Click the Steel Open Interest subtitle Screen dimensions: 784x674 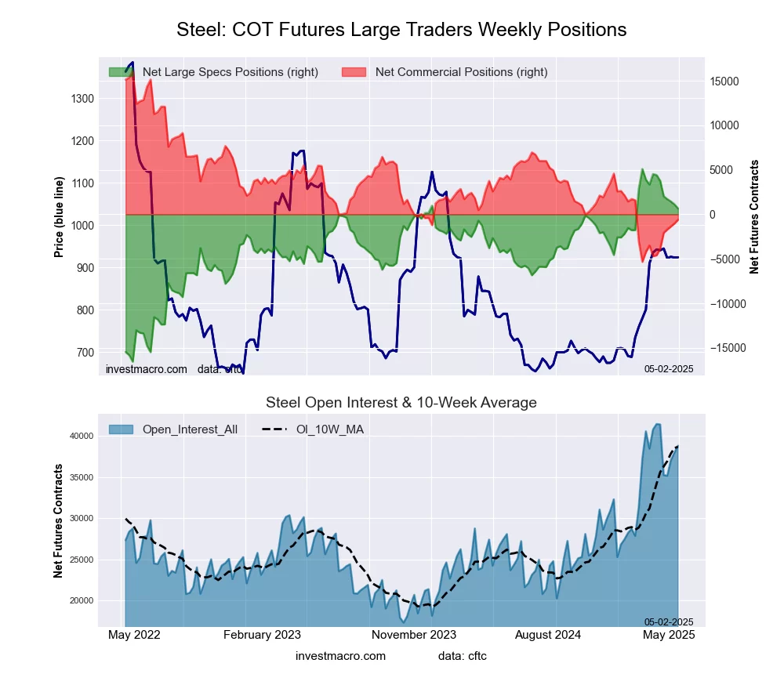(x=401, y=403)
